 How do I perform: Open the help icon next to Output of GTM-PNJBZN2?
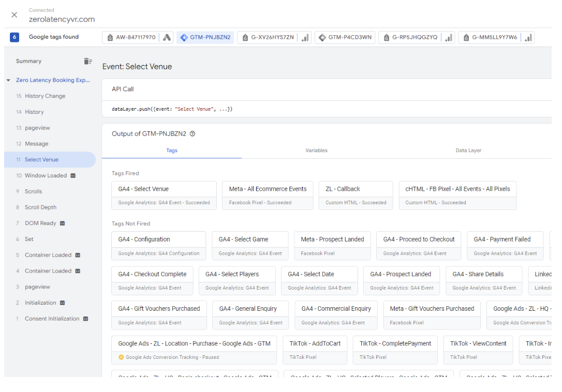click(191, 133)
